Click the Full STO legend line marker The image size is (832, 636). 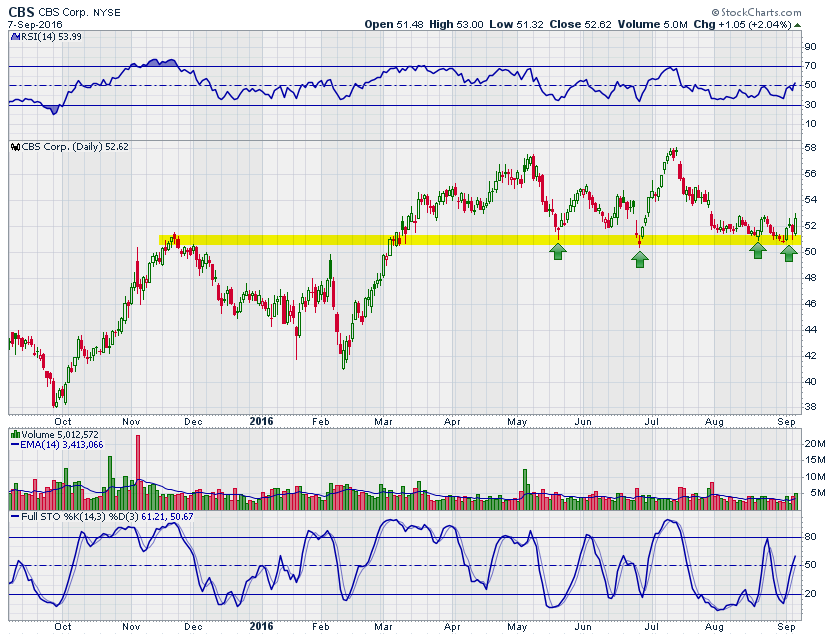[x=15, y=516]
